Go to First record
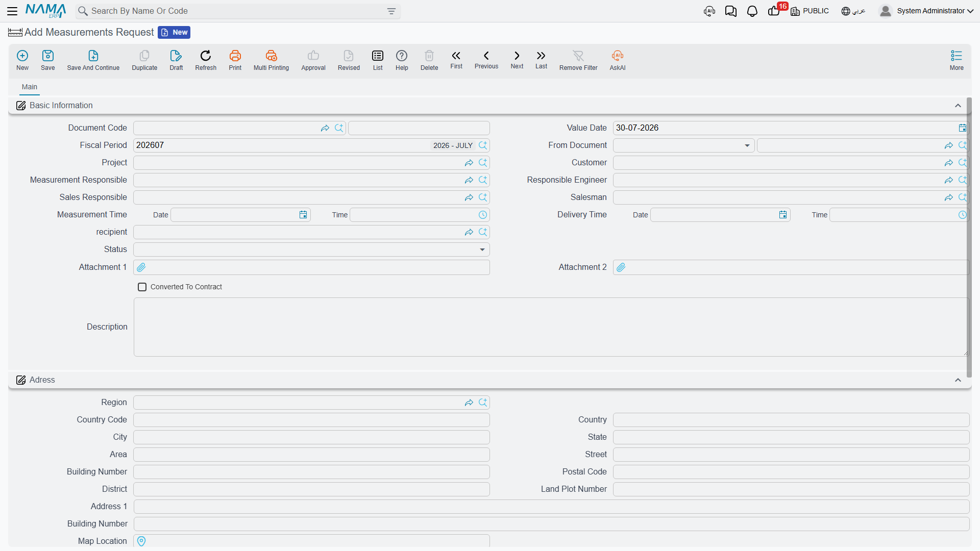This screenshot has height=551, width=980. pyautogui.click(x=456, y=59)
